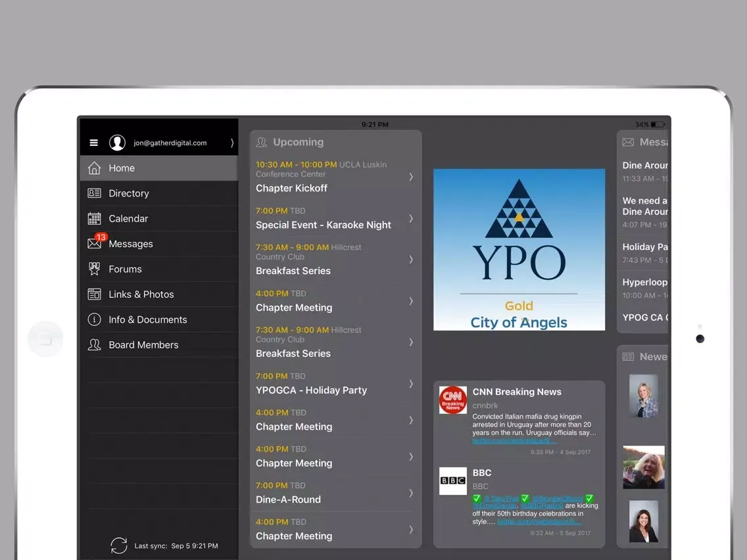Click the BBC logo avatar
The width and height of the screenshot is (747, 560).
(x=452, y=481)
